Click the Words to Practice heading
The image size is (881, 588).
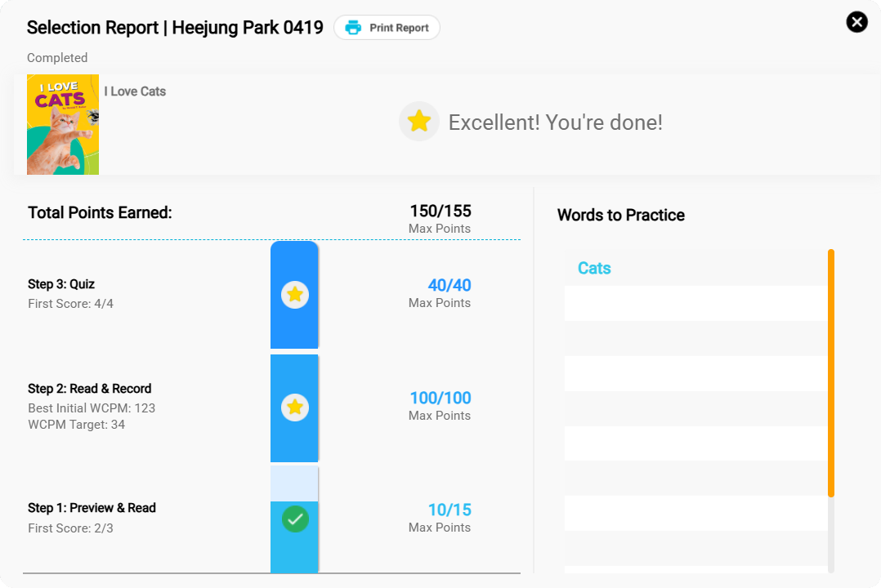(621, 215)
